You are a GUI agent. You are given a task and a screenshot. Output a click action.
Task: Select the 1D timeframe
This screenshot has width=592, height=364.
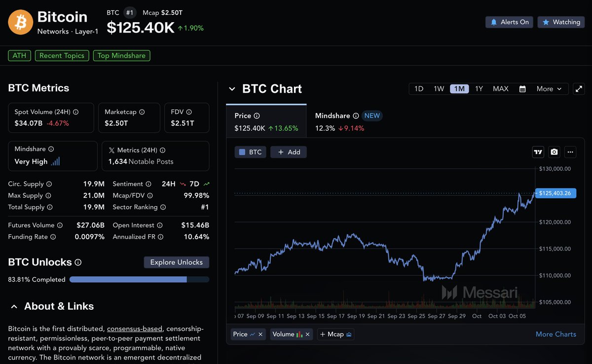pos(419,89)
